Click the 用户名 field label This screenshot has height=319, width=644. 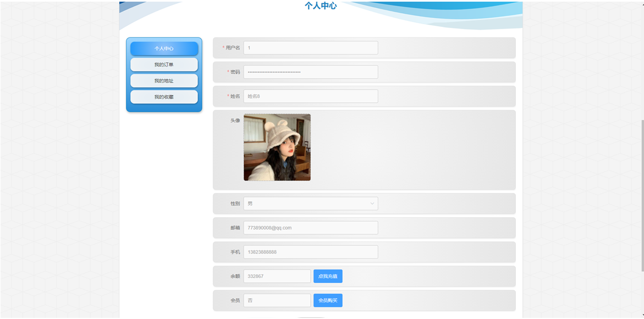click(x=233, y=48)
